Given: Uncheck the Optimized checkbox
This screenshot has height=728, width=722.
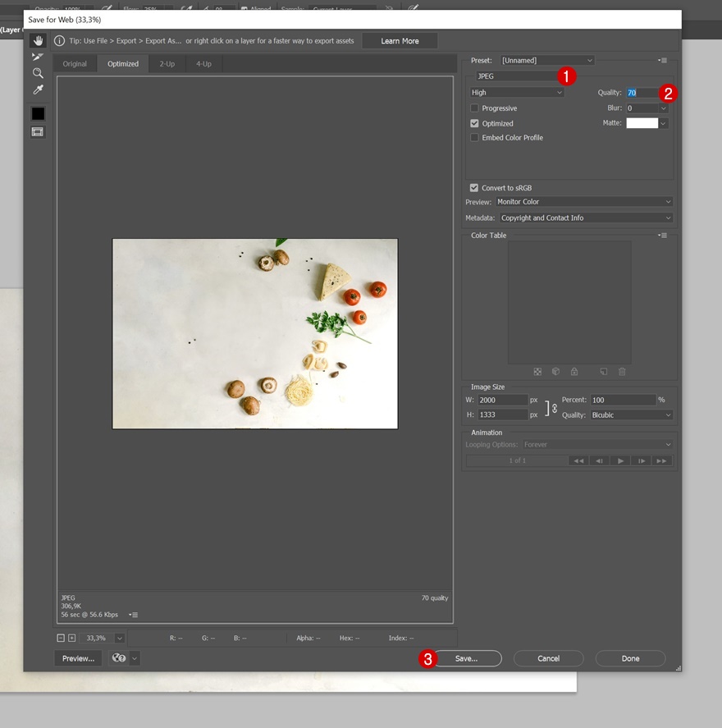Looking at the screenshot, I should (x=474, y=123).
